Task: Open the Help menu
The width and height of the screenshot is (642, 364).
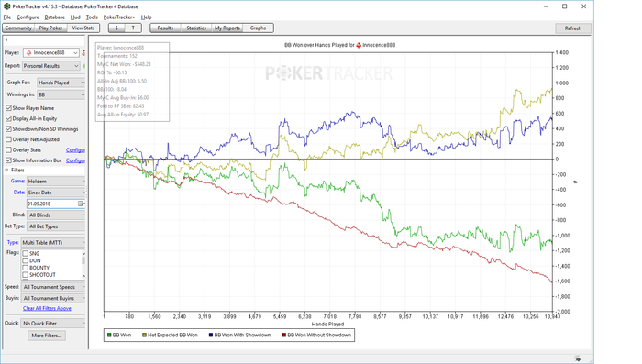Action: [146, 17]
